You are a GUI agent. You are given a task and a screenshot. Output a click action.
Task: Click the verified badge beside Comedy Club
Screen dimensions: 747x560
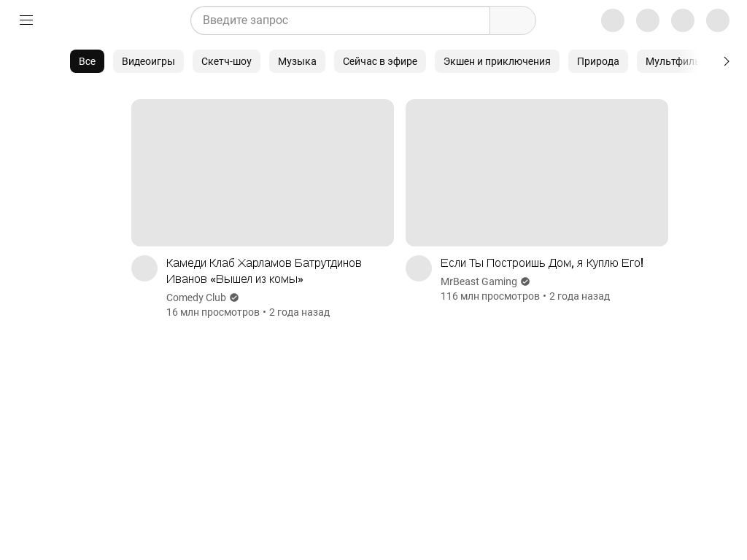(234, 297)
